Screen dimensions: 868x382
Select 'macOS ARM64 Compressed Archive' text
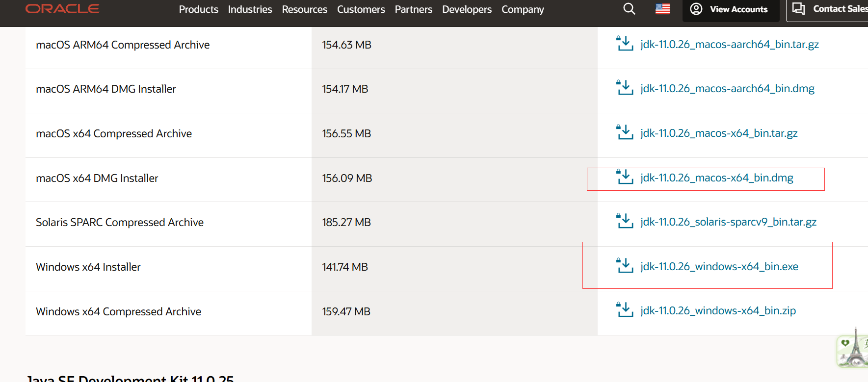coord(123,45)
